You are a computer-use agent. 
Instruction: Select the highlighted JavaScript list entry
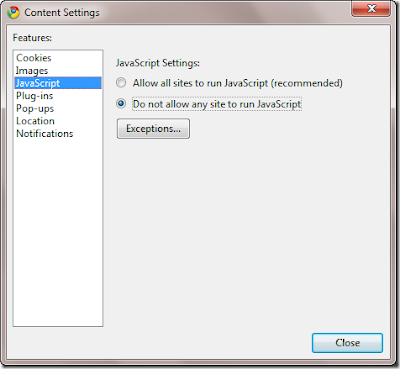click(x=58, y=83)
